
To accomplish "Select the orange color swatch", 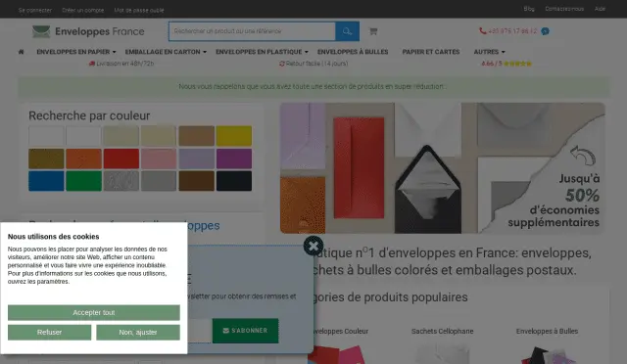I will click(83, 159).
